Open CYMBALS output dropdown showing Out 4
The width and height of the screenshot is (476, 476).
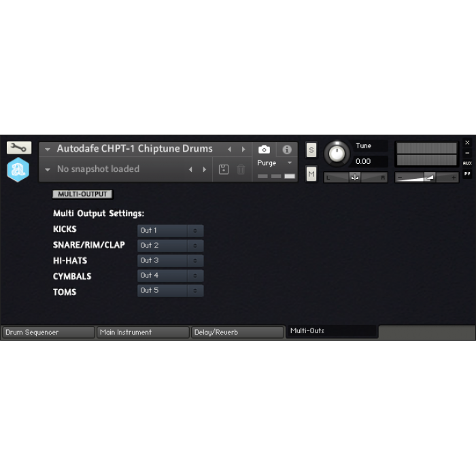170,275
